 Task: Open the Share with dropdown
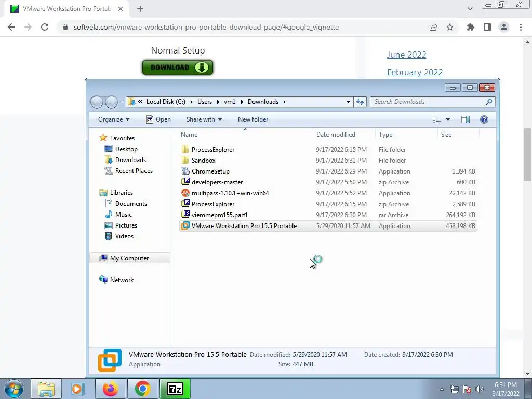(204, 119)
